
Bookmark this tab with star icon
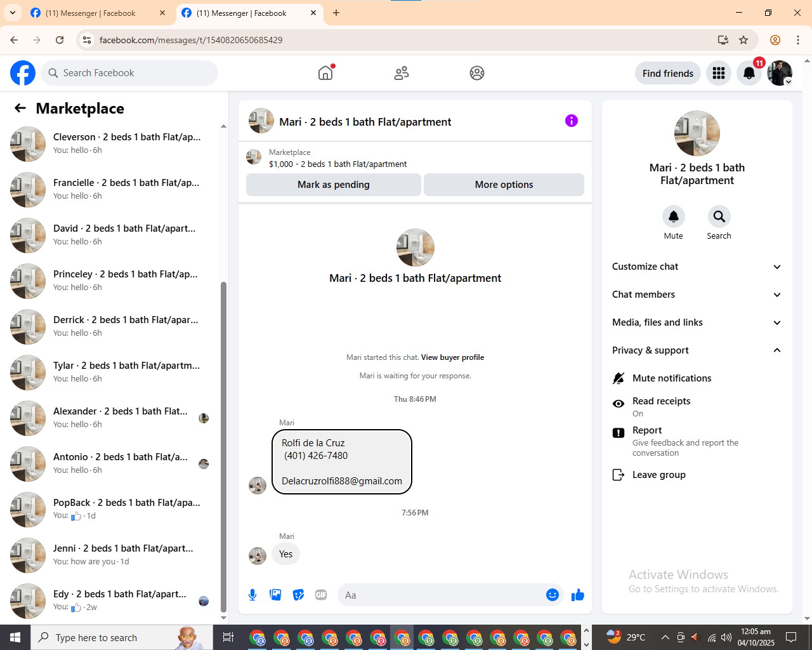743,40
